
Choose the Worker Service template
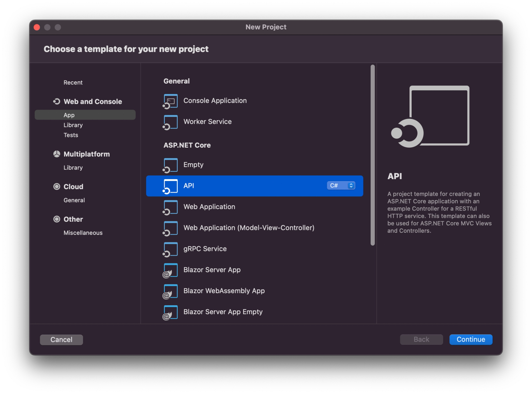point(254,122)
